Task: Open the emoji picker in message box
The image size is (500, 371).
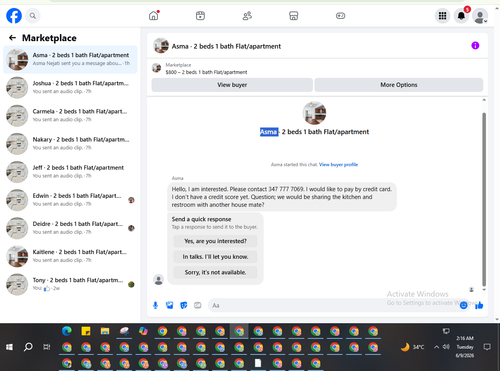Action: point(463,305)
